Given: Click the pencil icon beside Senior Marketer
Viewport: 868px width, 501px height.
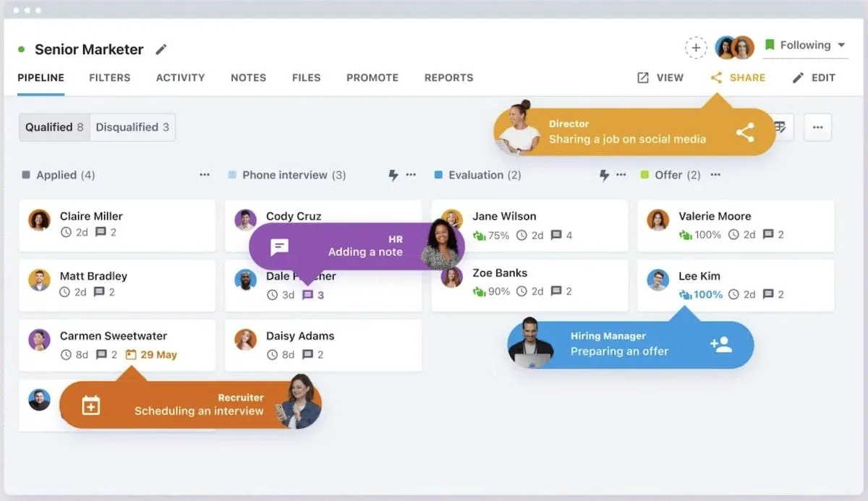Looking at the screenshot, I should click(x=161, y=49).
